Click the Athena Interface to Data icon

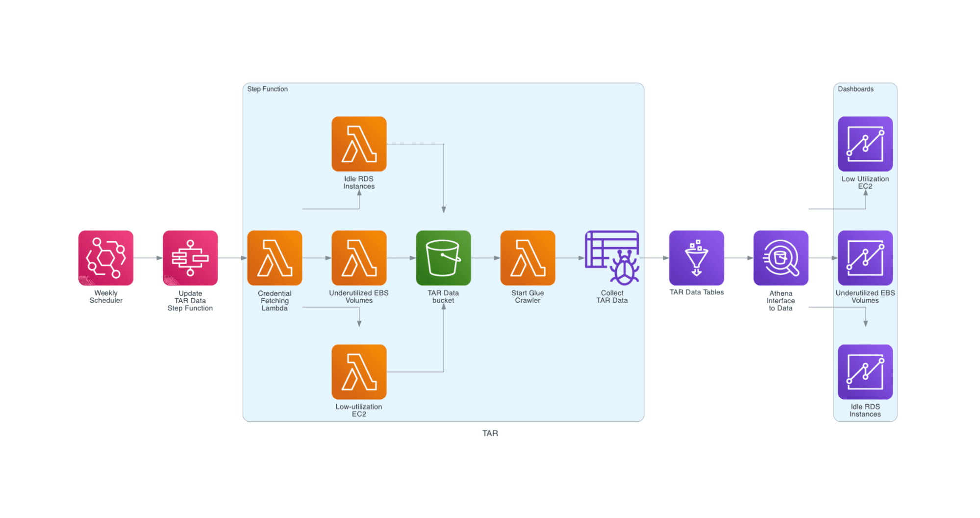(x=780, y=258)
